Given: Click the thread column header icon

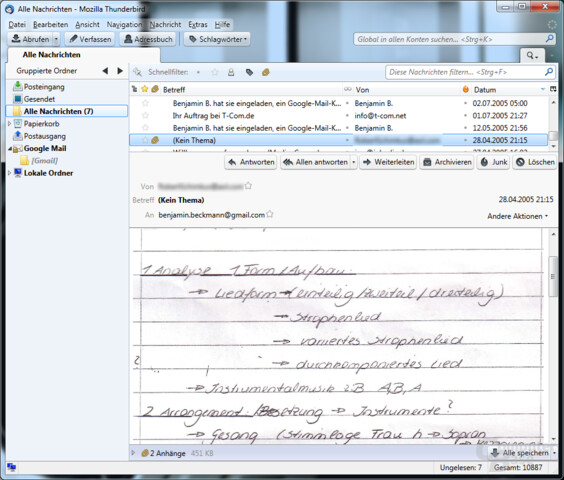Looking at the screenshot, I should pos(135,89).
